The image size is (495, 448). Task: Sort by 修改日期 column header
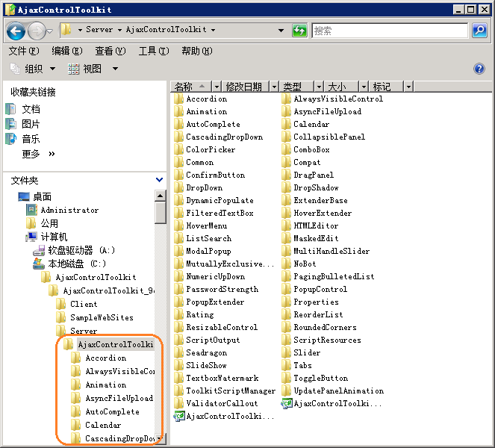pyautogui.click(x=246, y=86)
